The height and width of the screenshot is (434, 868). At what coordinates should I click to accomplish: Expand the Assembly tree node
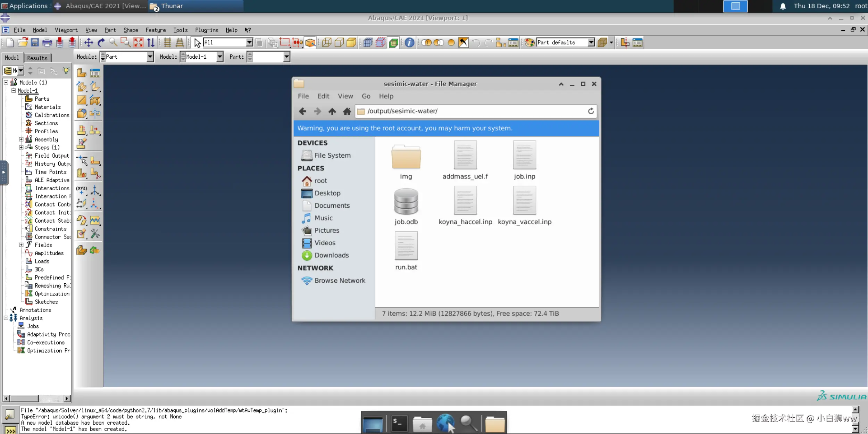click(x=21, y=139)
